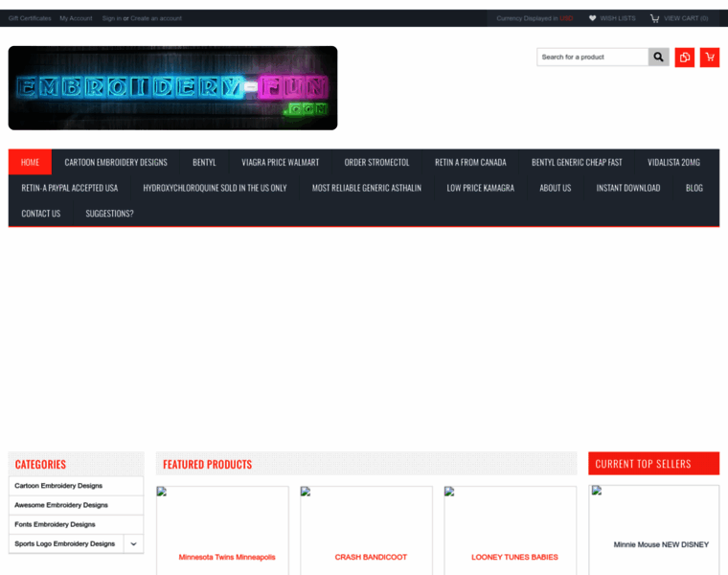Open Instant Download menu item
The image size is (728, 575).
[x=628, y=188]
